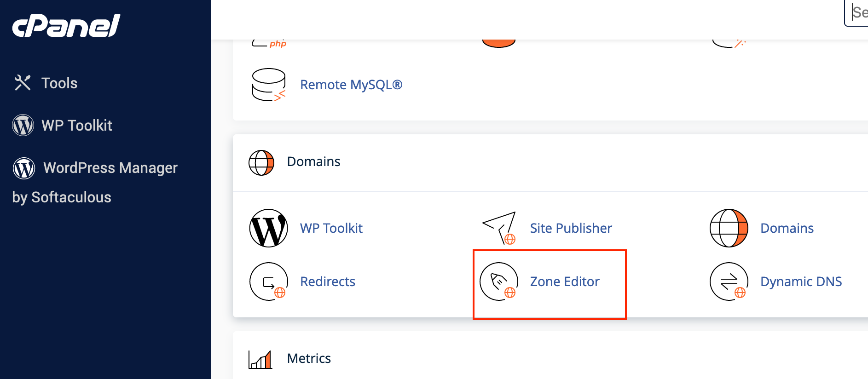Image resolution: width=868 pixels, height=379 pixels.
Task: Click the Zone Editor pen icon
Action: click(x=499, y=281)
